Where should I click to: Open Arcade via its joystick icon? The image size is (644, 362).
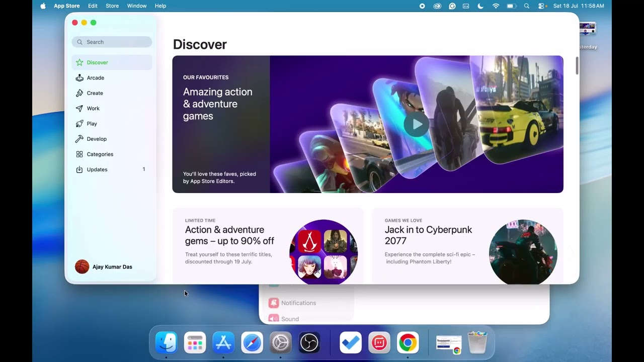(79, 78)
